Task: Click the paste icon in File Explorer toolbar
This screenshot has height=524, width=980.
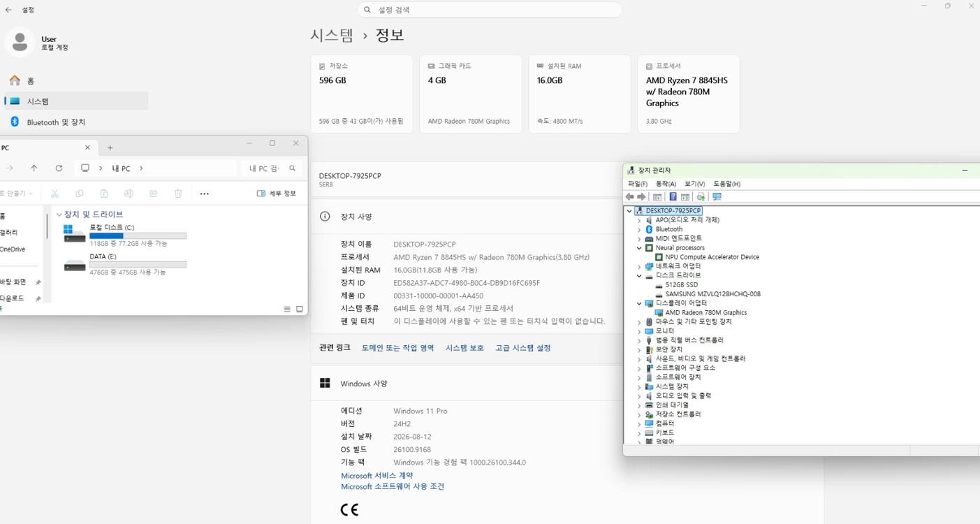Action: click(x=104, y=194)
